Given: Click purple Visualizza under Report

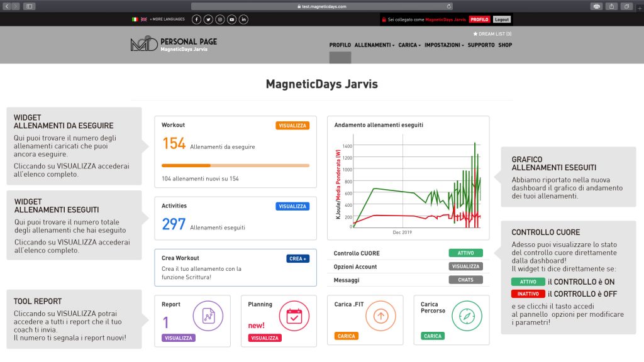Looking at the screenshot, I should [178, 338].
